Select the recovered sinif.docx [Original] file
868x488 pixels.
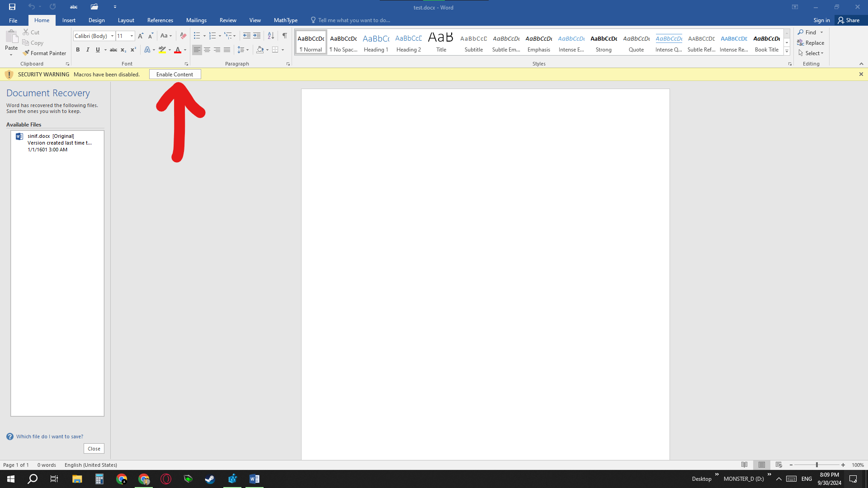point(57,142)
